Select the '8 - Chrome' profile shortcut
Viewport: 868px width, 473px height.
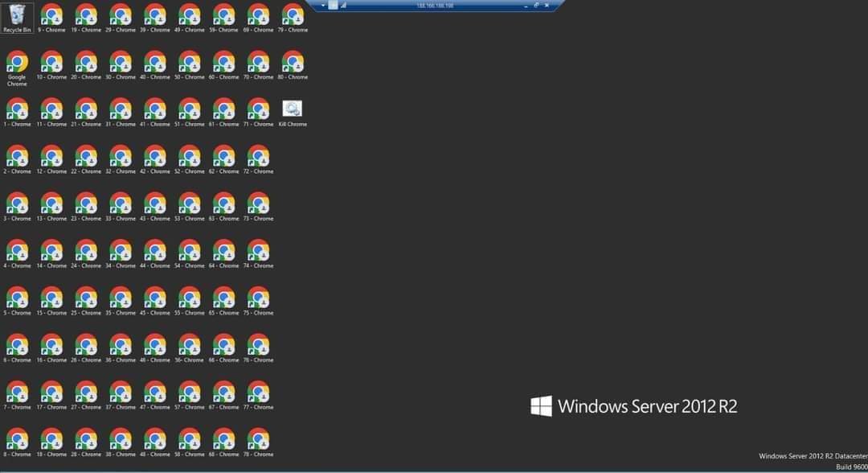click(x=18, y=439)
